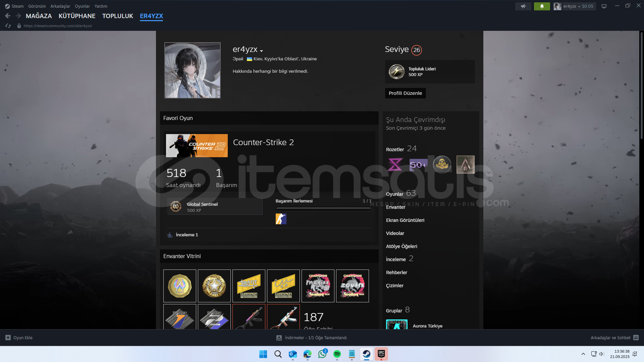Open the Envanter link
The height and width of the screenshot is (362, 644).
[395, 207]
